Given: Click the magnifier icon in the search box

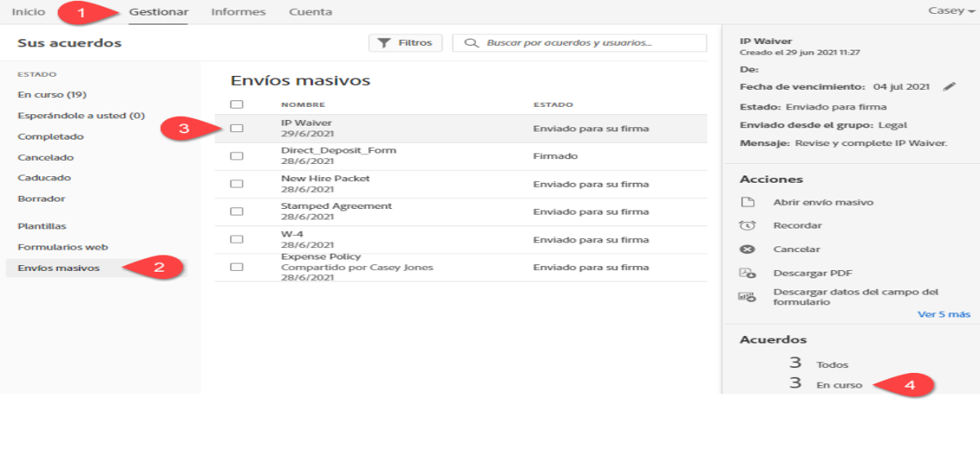Looking at the screenshot, I should pos(471,42).
